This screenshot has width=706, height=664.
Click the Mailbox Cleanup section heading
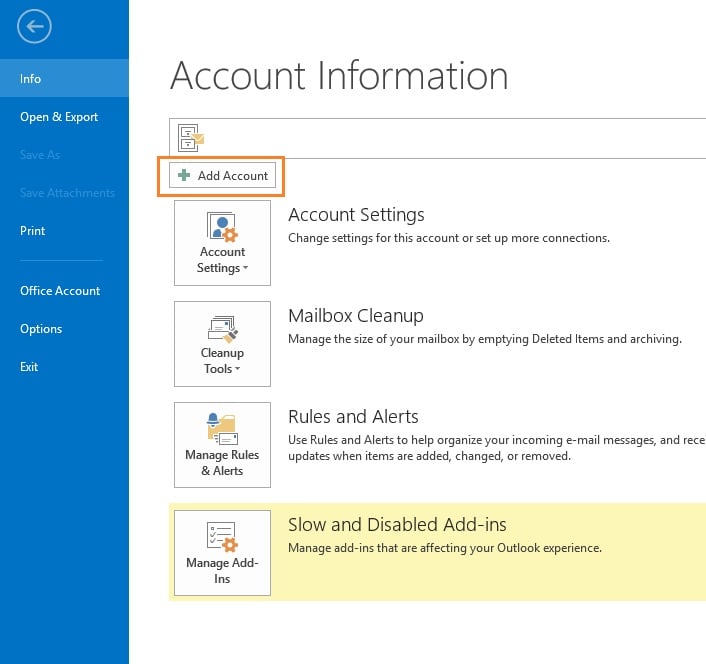[356, 316]
